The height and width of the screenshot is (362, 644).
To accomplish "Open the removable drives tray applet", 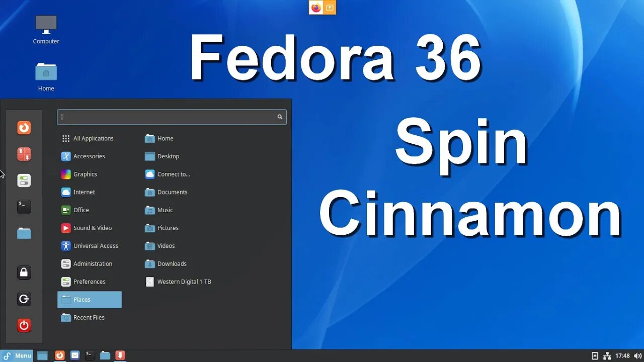I will pos(595,355).
